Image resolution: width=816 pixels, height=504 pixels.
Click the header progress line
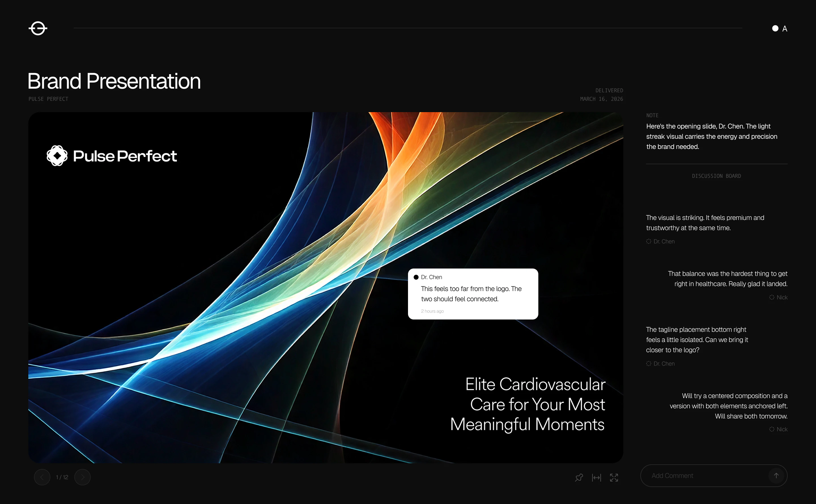[x=407, y=28]
